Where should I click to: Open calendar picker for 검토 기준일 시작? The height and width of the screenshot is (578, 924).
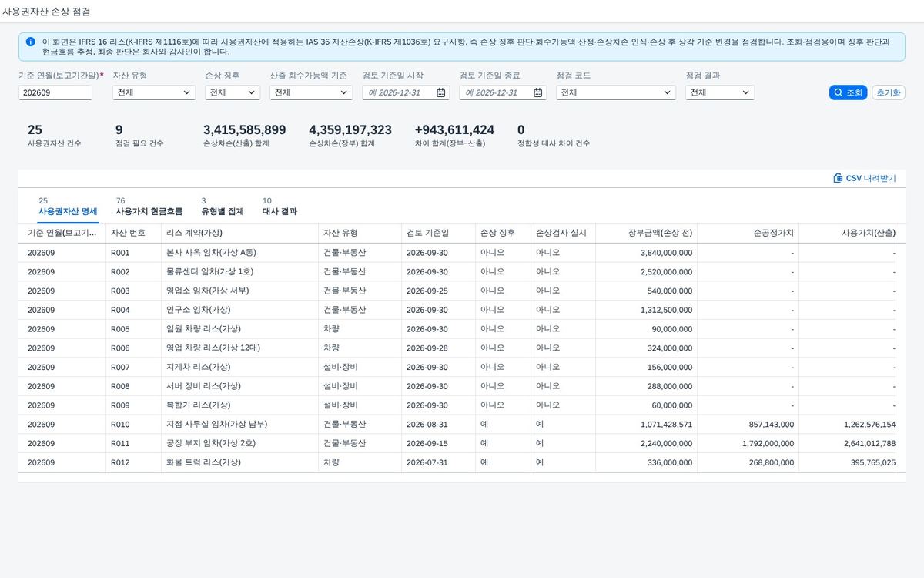[441, 92]
